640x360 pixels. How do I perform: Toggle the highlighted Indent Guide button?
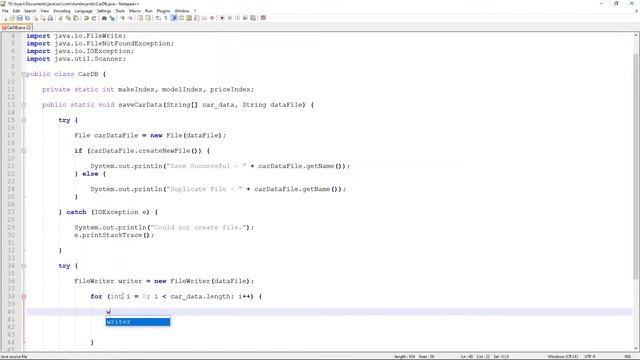pos(174,18)
